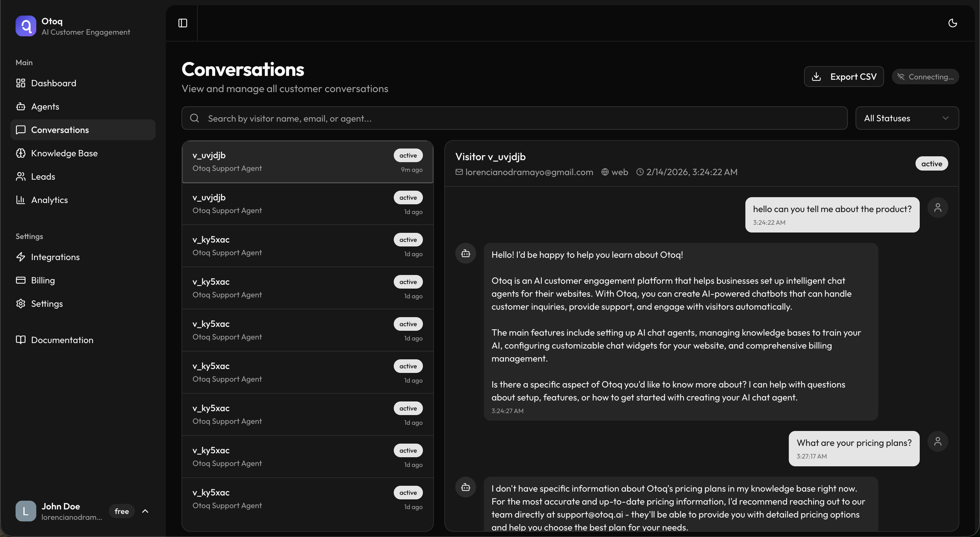
Task: Switch theme with the moon icon
Action: 952,23
